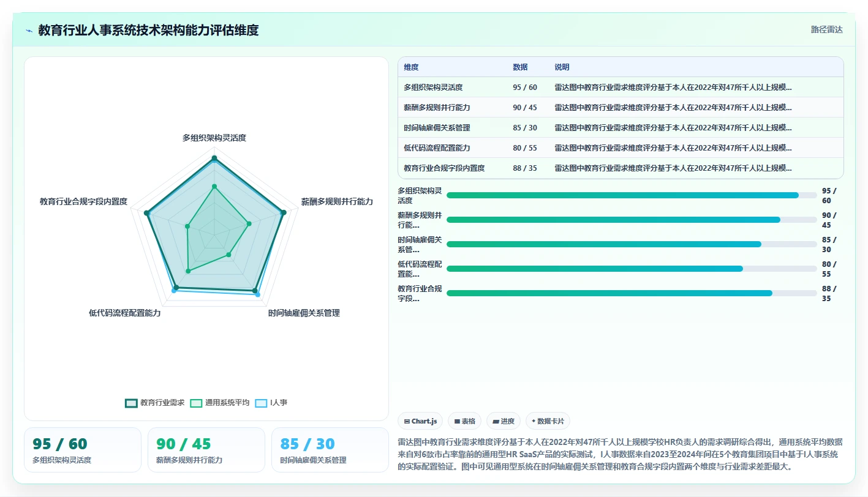The image size is (868, 497).
Task: Click the radar axis label 教育行业合规字段内置度
Action: click(x=83, y=201)
